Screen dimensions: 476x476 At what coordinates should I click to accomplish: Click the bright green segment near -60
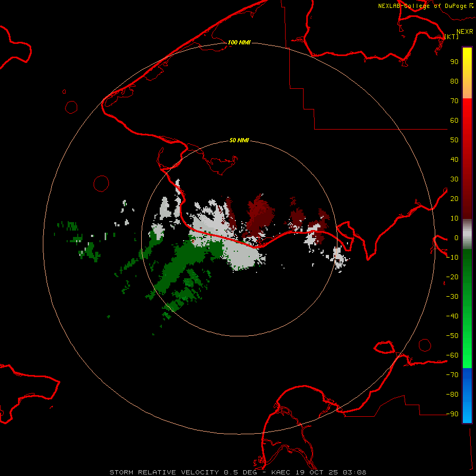[467, 355]
